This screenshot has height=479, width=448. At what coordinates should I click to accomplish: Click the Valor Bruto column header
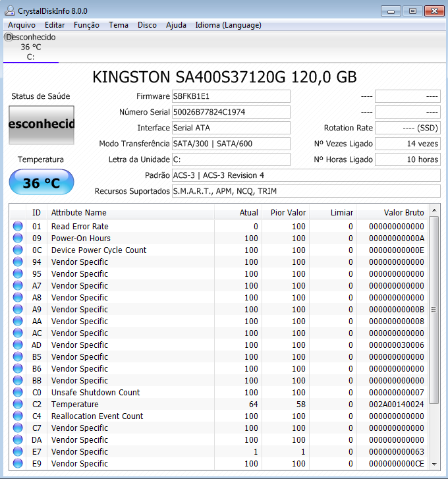[392, 212]
